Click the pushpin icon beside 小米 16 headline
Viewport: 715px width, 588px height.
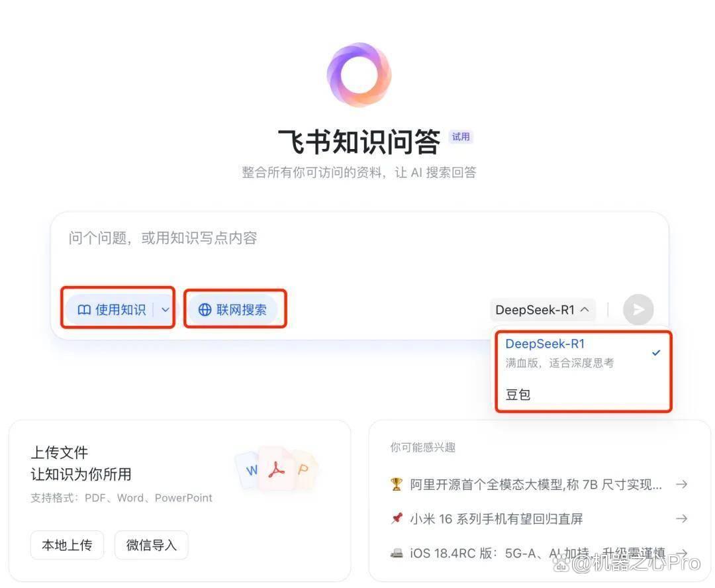point(397,518)
